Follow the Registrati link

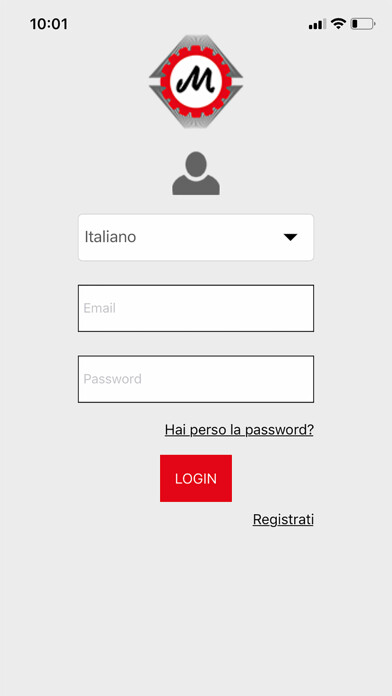(x=283, y=519)
